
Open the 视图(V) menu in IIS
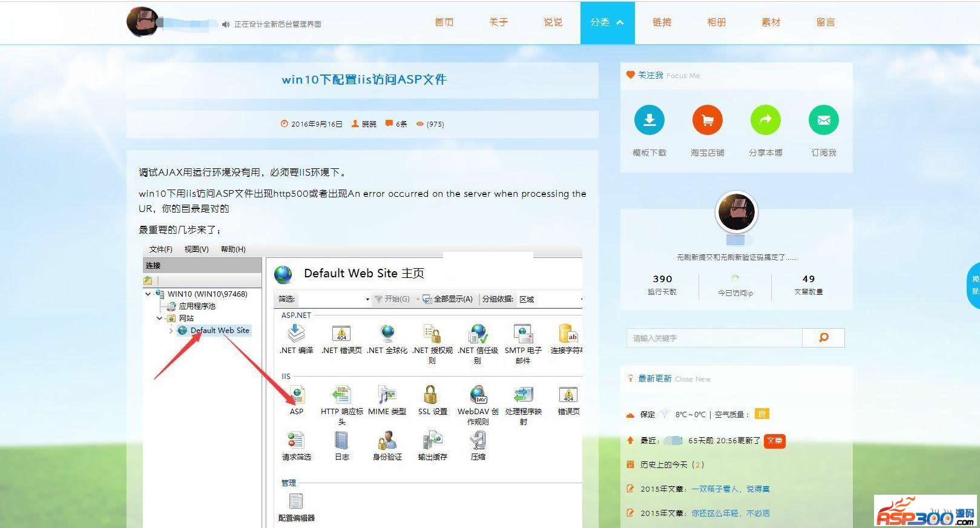coord(197,249)
